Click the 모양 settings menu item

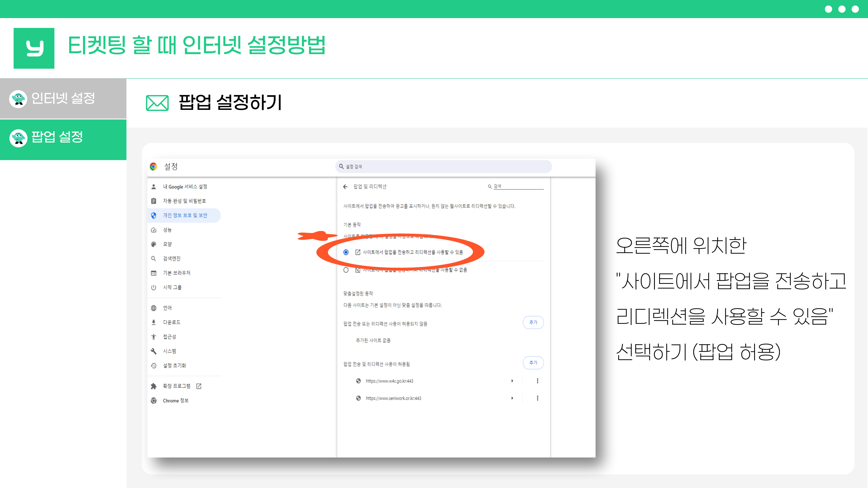pos(184,244)
